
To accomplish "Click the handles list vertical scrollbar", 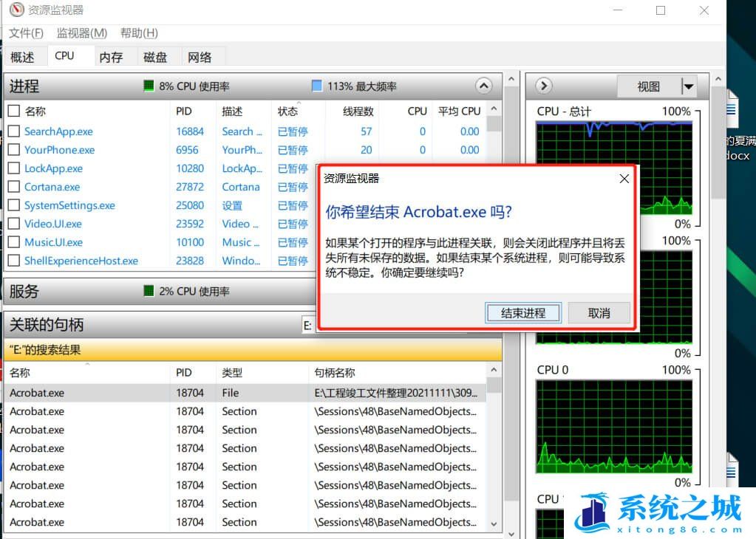I will 494,450.
